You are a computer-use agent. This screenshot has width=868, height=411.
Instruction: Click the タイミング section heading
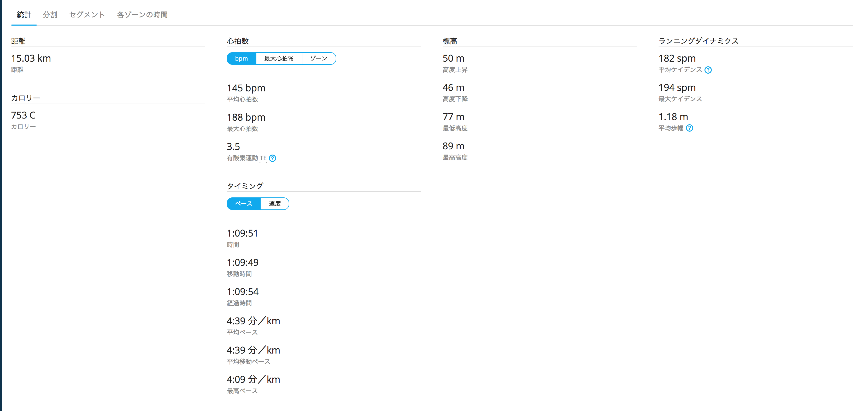tap(245, 186)
